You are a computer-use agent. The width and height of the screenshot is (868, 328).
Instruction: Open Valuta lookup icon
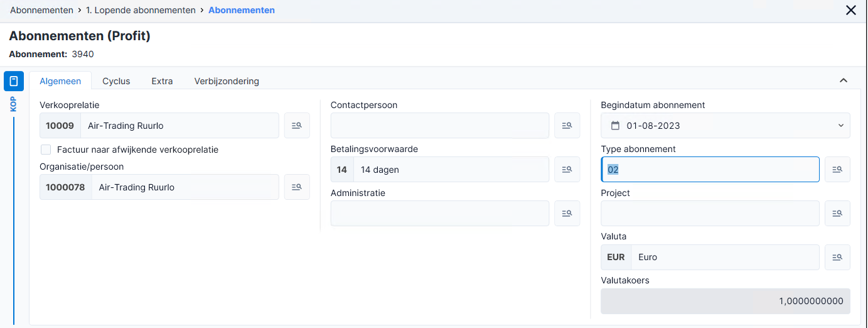click(x=837, y=258)
